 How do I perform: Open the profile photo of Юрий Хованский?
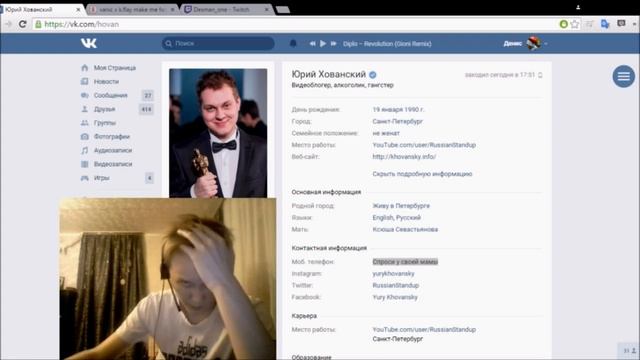(x=218, y=133)
